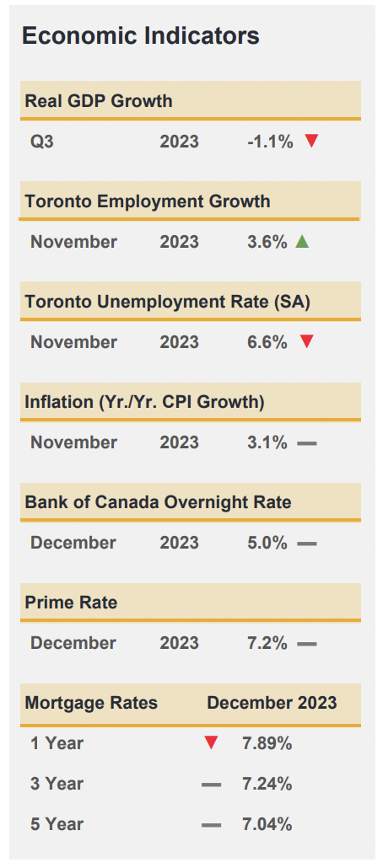
Task: Click the December 2023 mortgage date label
Action: [272, 703]
